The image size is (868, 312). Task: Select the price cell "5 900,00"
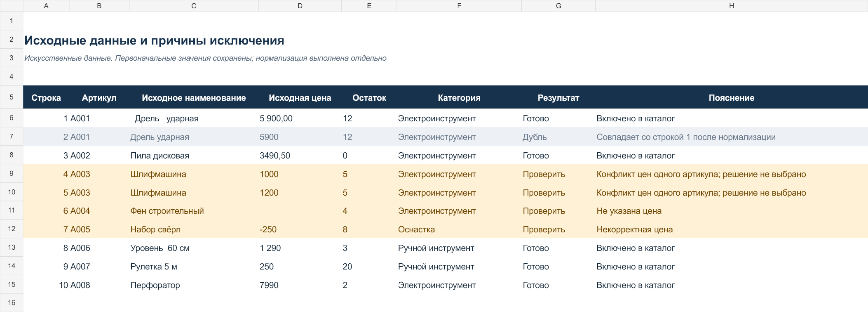point(300,118)
